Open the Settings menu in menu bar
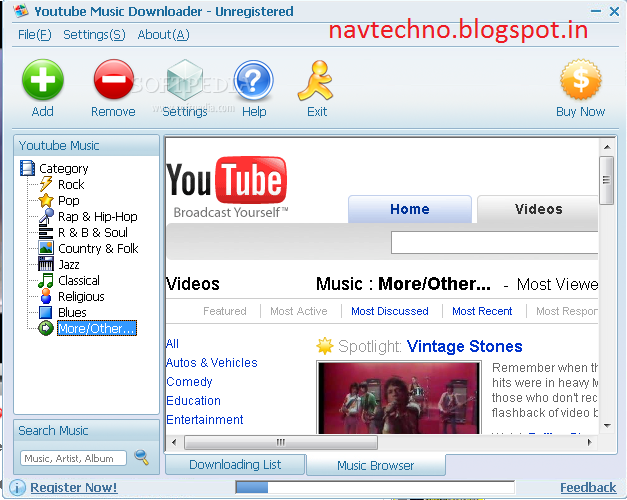The height and width of the screenshot is (500, 627). pos(94,35)
